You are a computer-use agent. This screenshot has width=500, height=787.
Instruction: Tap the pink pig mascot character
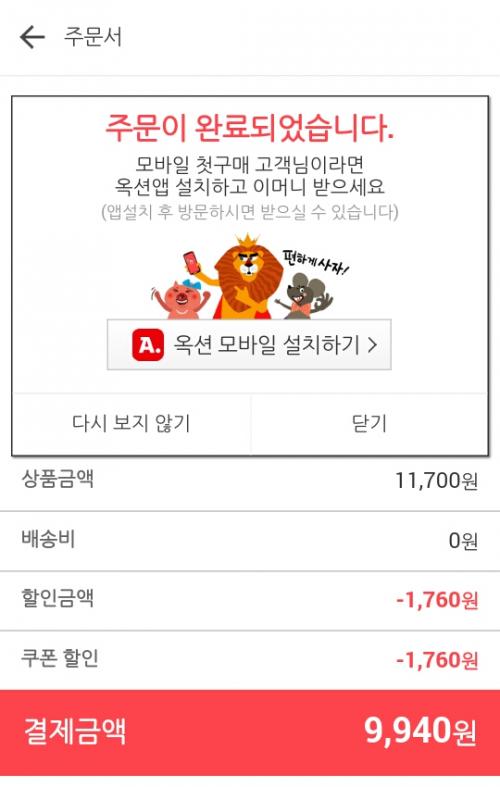(180, 300)
